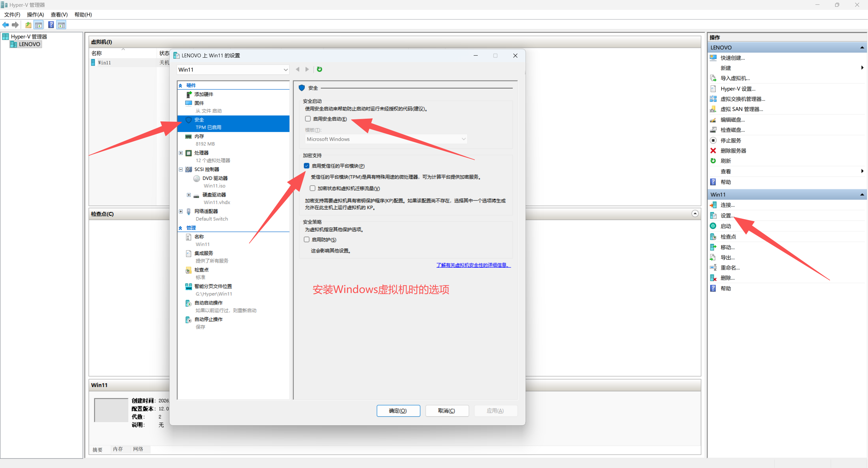Collapse the LENOVO actions section
Screen dimensions: 868x468
click(862, 47)
